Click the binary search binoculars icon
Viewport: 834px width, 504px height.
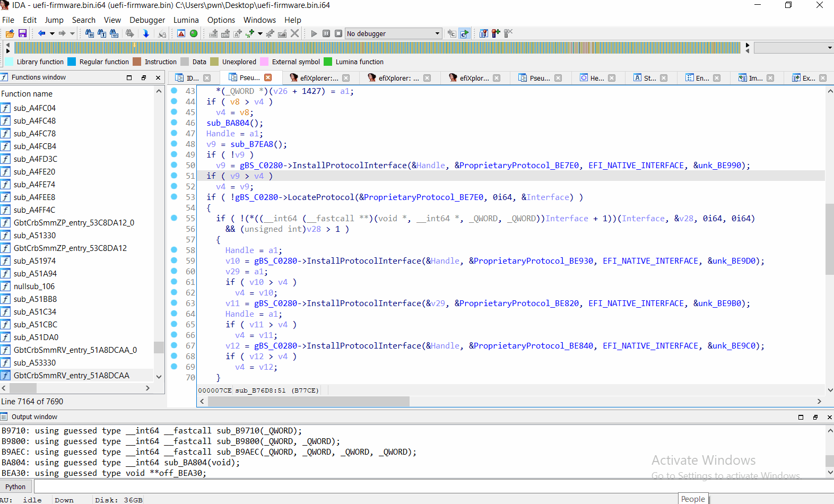[114, 33]
